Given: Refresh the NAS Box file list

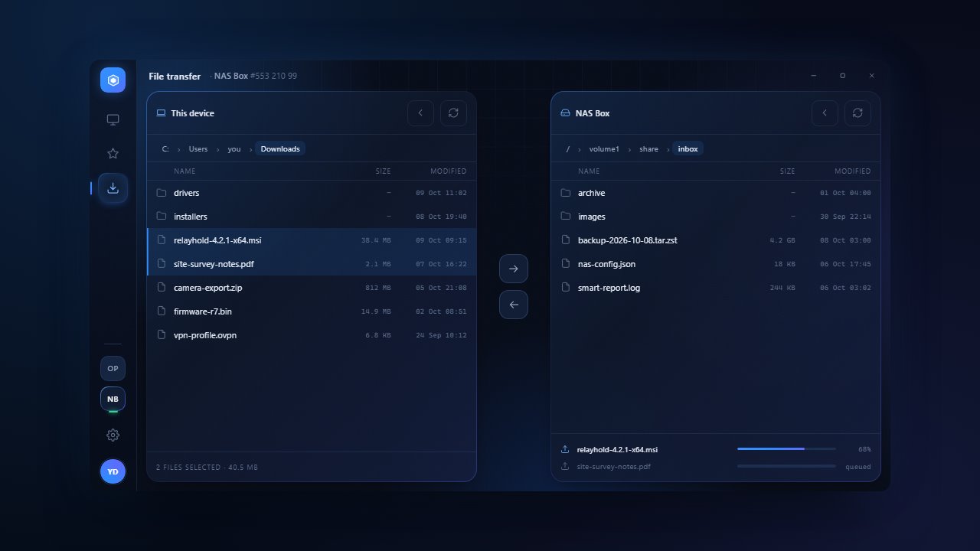Looking at the screenshot, I should (857, 113).
